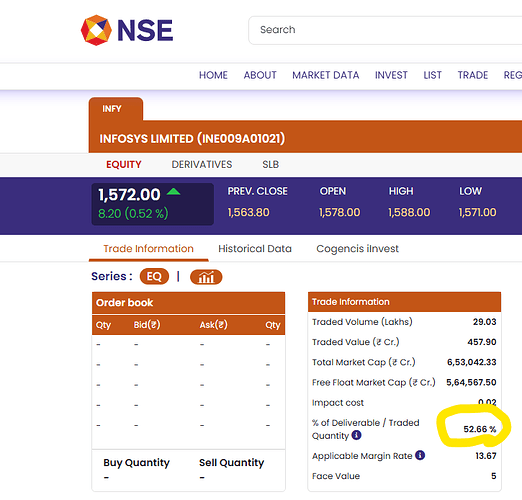Select the EQ series pill
This screenshot has width=522, height=500.
pyautogui.click(x=154, y=276)
